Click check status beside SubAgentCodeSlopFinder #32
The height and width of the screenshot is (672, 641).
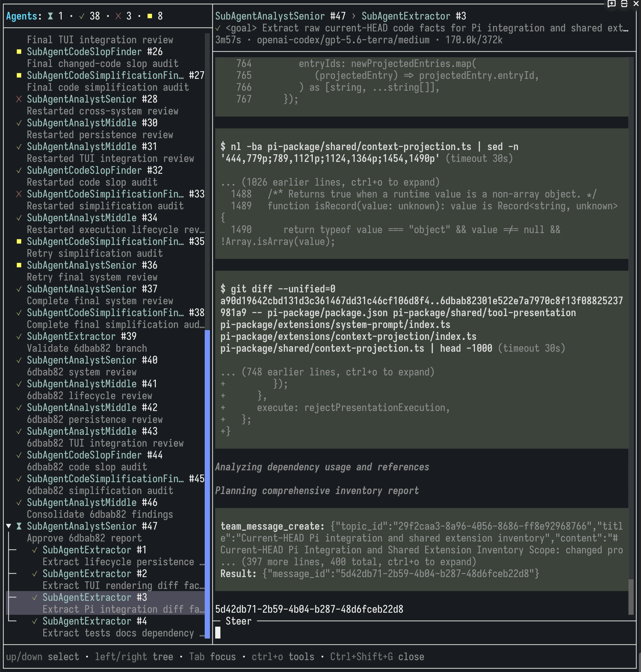pyautogui.click(x=19, y=170)
